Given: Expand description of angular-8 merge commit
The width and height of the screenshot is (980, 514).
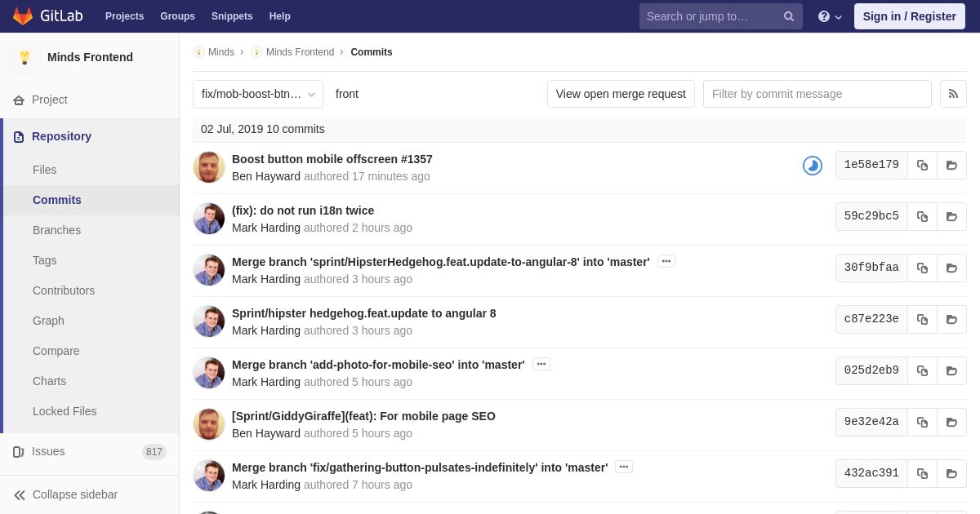Looking at the screenshot, I should point(666,261).
